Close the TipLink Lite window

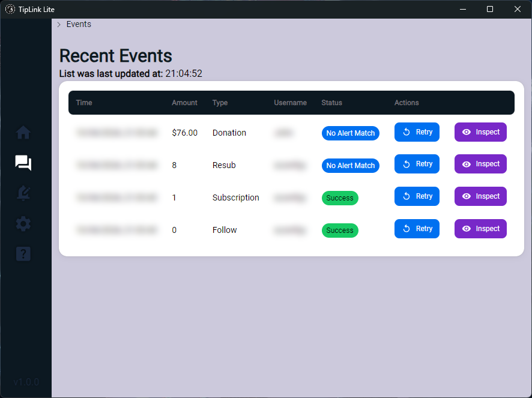pyautogui.click(x=517, y=9)
